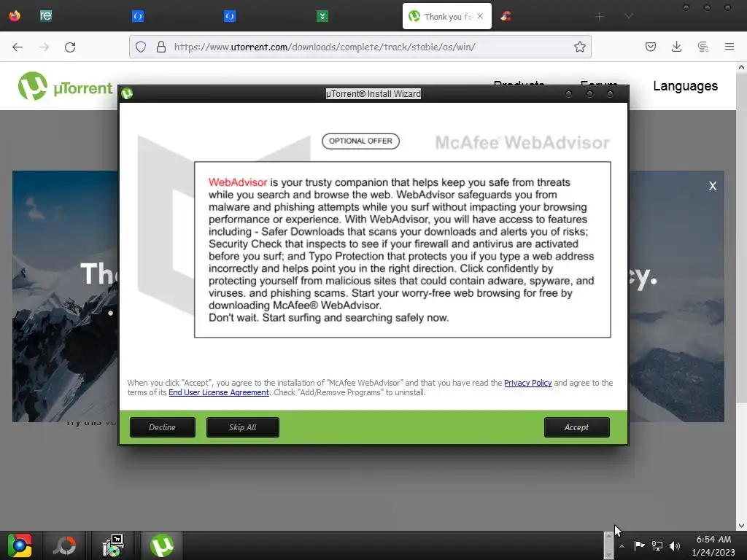Focus the URL address bar

[360, 47]
